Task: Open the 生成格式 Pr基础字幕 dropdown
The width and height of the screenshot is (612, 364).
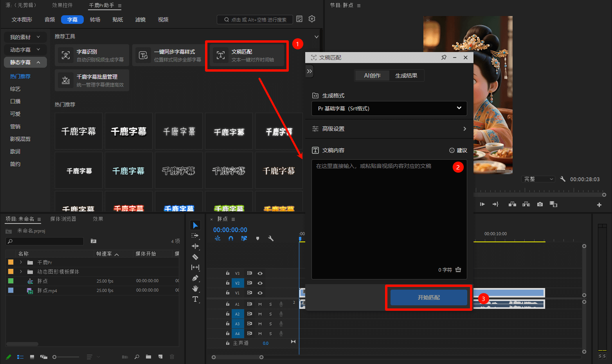Action: (389, 108)
